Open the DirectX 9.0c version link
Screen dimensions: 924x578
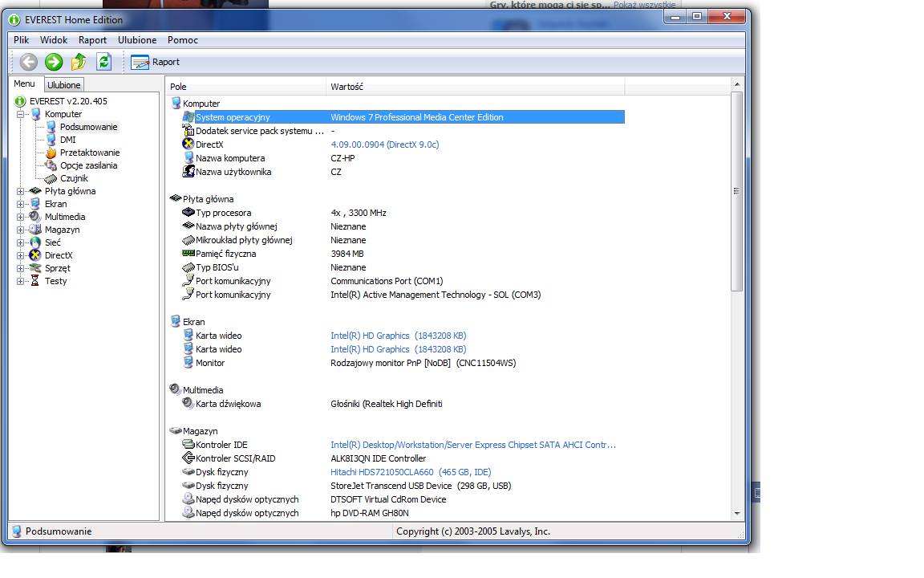click(x=385, y=144)
